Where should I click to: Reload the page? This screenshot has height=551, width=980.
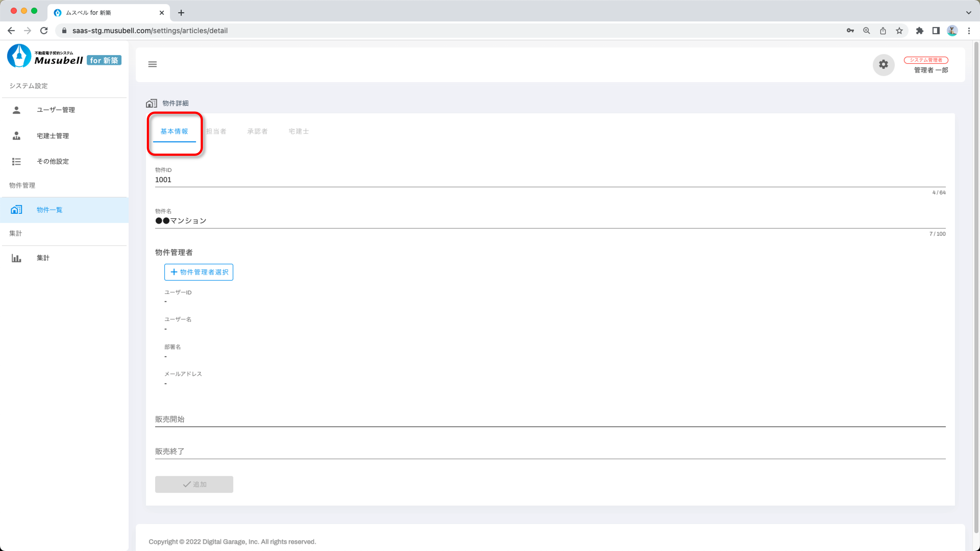[x=44, y=30]
